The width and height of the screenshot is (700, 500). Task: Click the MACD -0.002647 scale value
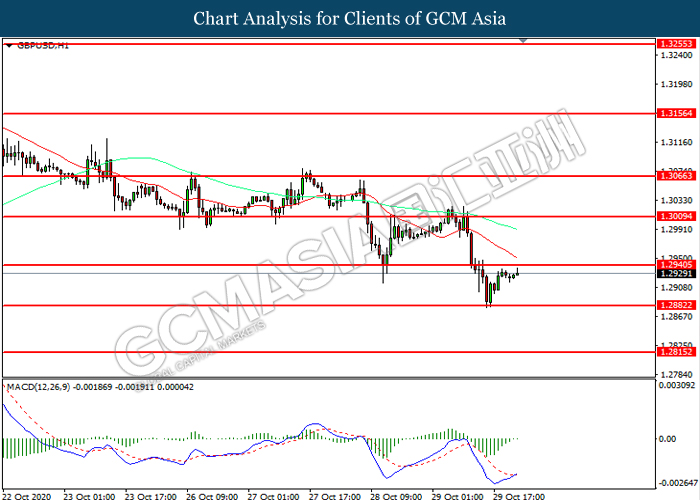pos(677,483)
